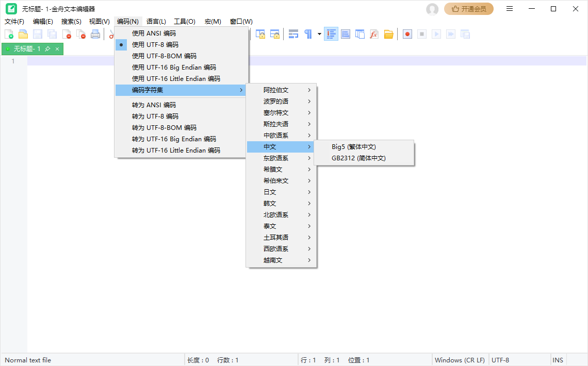Click the word wrap toolbar icon

(x=293, y=34)
